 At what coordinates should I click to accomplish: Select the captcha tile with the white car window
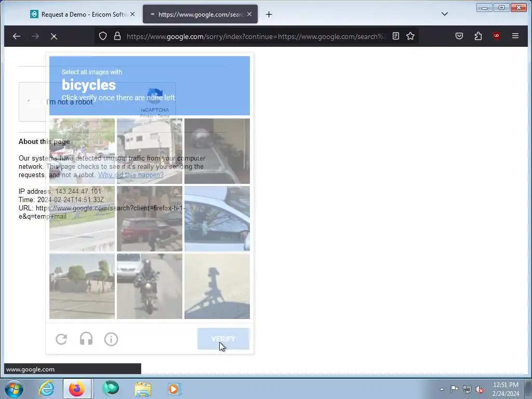point(217,219)
